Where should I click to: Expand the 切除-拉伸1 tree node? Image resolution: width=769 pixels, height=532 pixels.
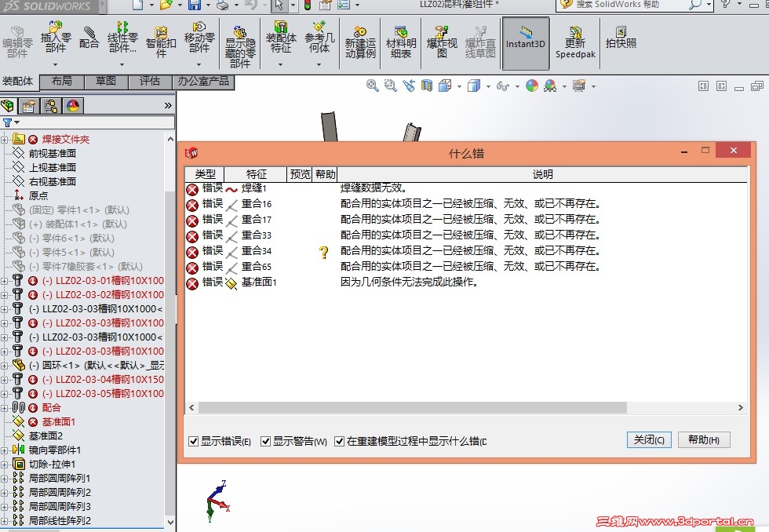4,465
